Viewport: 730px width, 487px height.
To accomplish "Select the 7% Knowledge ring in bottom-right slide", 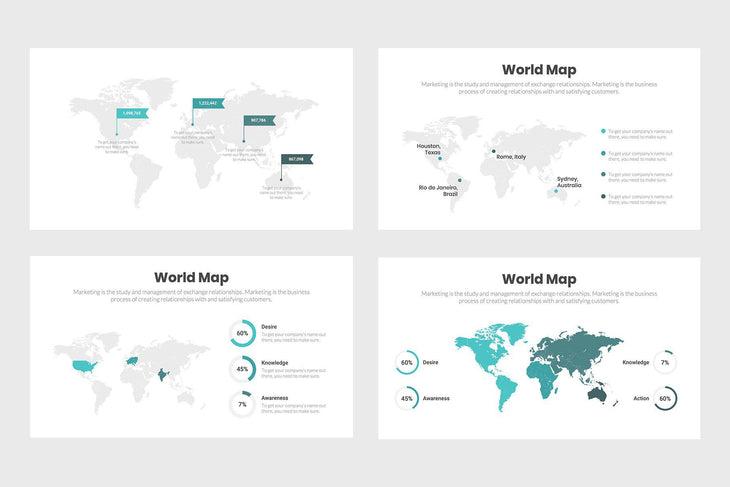I will [x=665, y=362].
